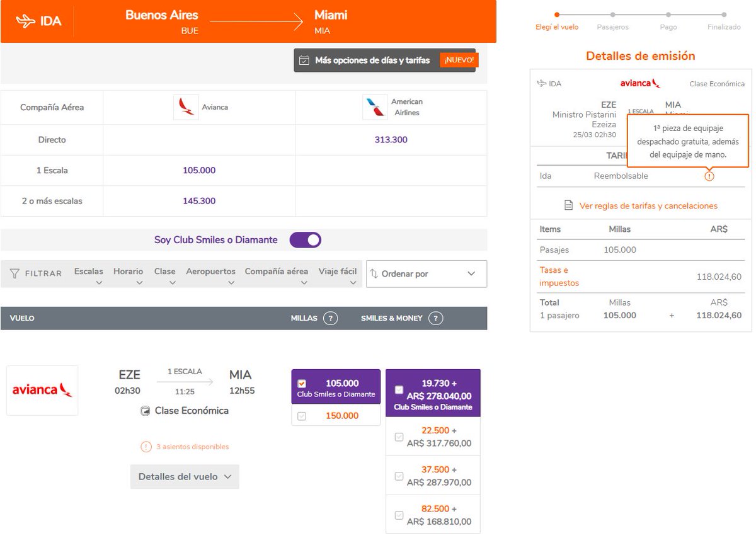Screen dimensions: 756x538
Task: Open help icon next to MILLAS
Action: [x=331, y=318]
